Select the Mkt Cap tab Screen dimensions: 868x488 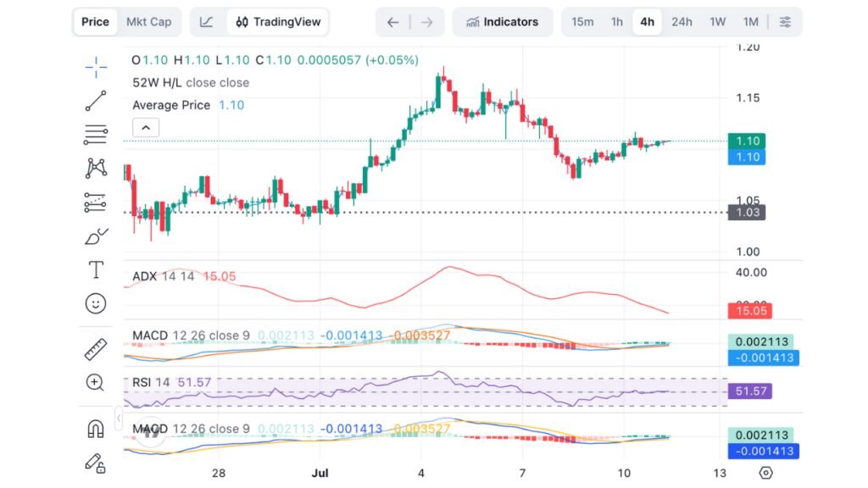pos(149,22)
